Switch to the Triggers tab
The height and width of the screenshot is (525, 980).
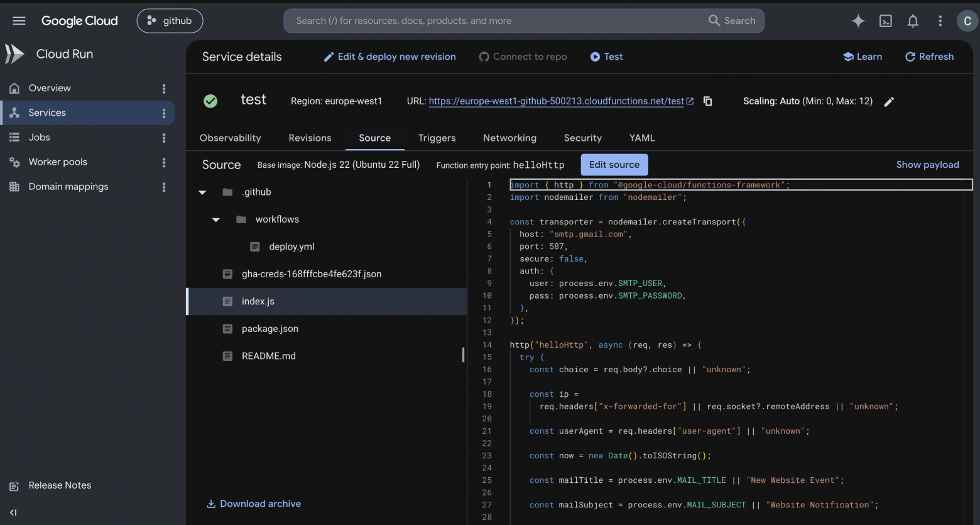click(x=437, y=138)
